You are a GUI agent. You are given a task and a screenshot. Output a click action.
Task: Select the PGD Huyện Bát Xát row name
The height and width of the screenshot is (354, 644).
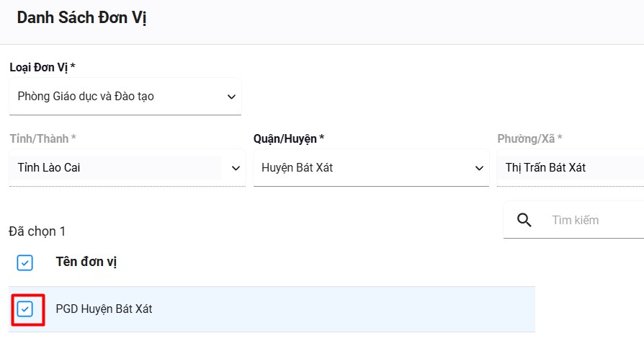(104, 309)
